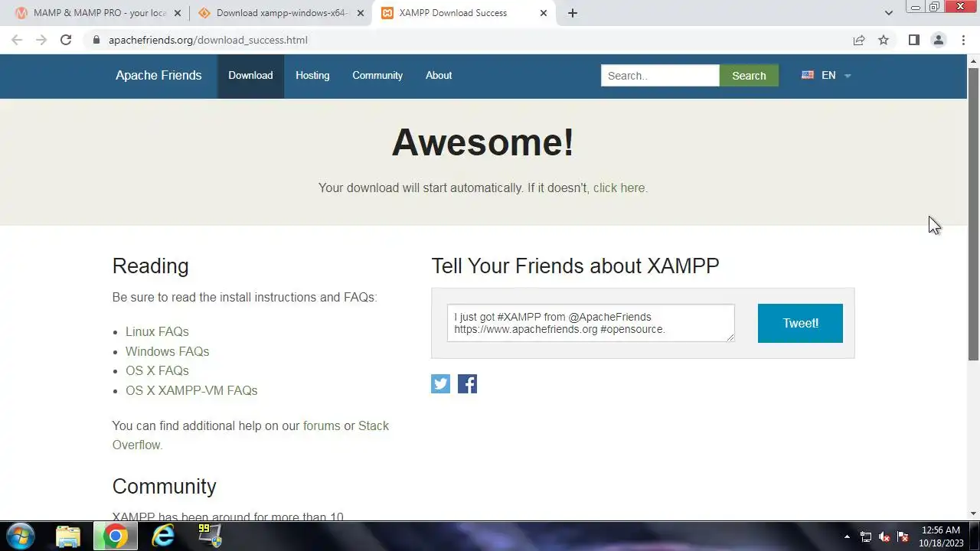Bookmark this page with the star icon
Viewport: 980px width, 551px height.
pos(884,40)
